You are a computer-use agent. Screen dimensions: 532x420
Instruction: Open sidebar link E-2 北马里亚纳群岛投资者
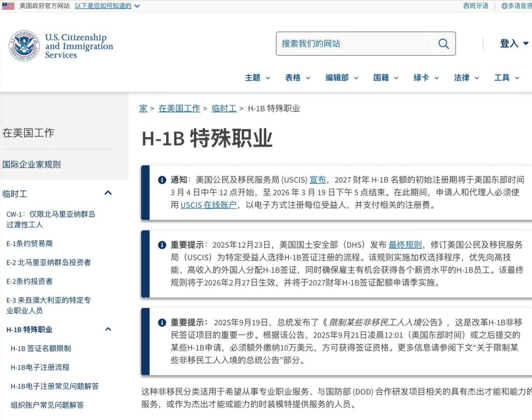(x=48, y=262)
